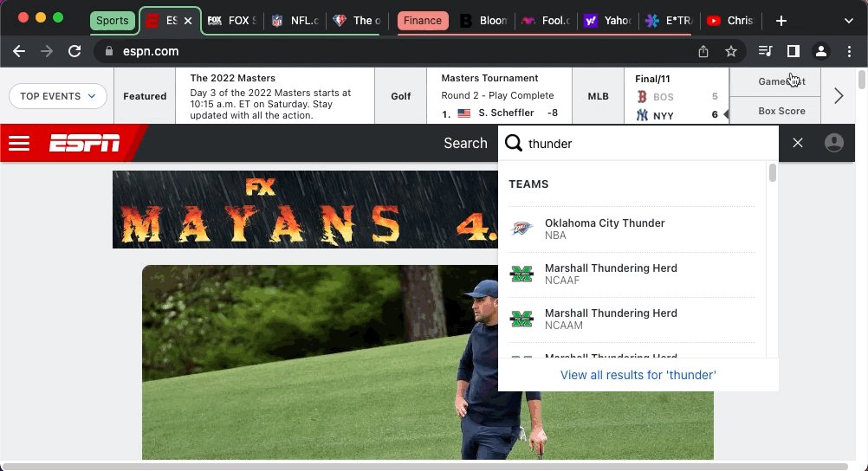Bookmark this page with the star

pos(731,51)
